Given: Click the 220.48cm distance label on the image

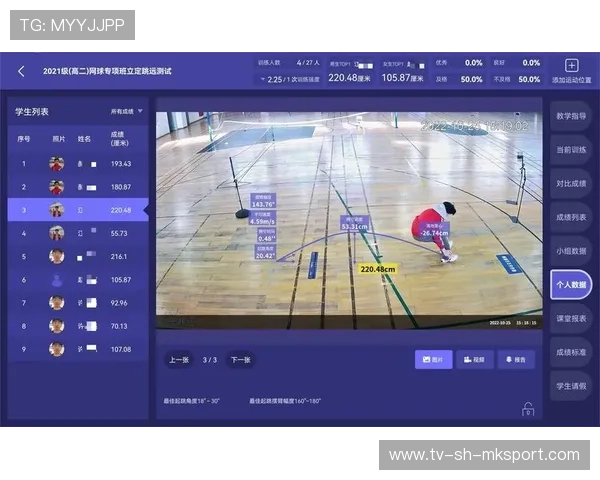Looking at the screenshot, I should (x=378, y=269).
